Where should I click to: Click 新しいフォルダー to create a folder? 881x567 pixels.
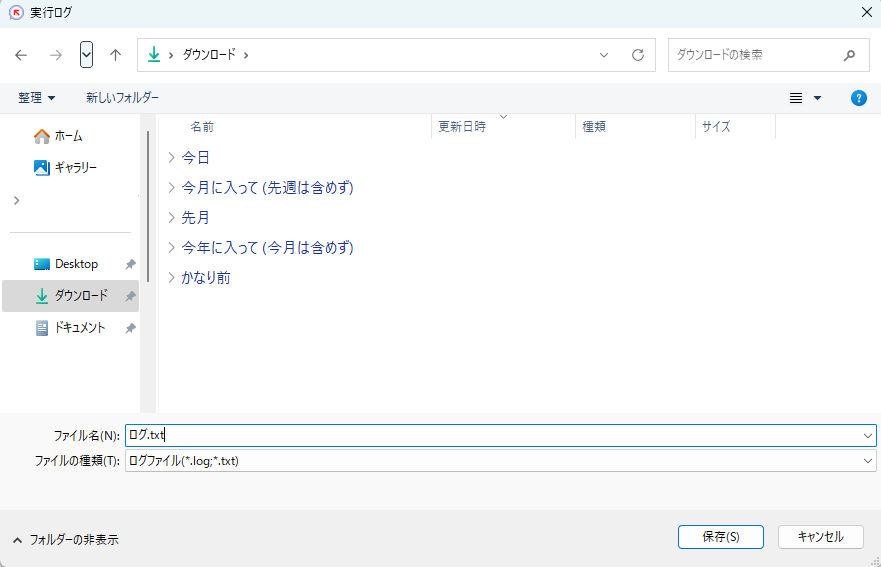coord(122,98)
